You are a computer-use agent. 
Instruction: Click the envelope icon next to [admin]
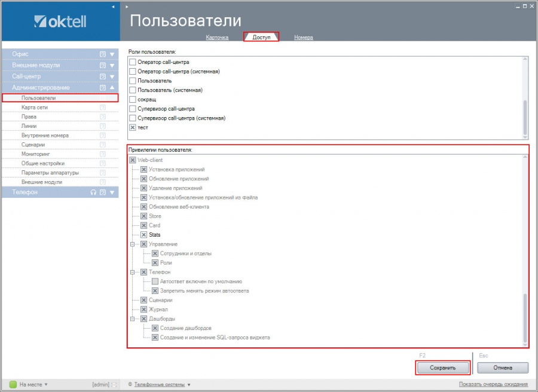coord(114,384)
